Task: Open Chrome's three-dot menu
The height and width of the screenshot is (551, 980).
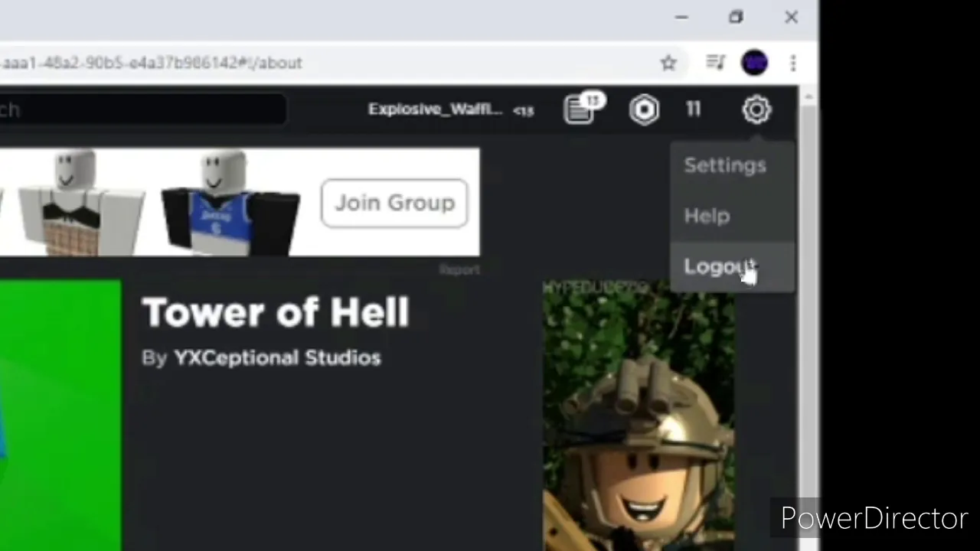Action: 793,63
